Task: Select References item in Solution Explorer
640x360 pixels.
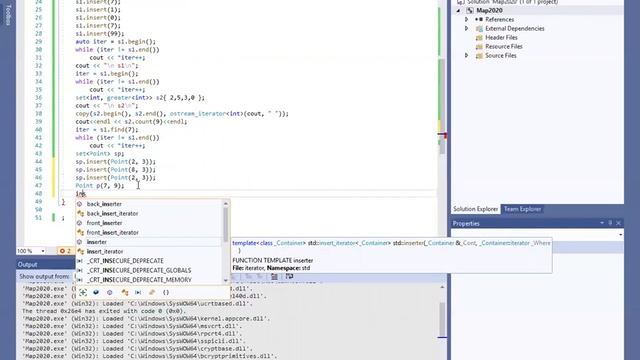Action: pyautogui.click(x=500, y=20)
